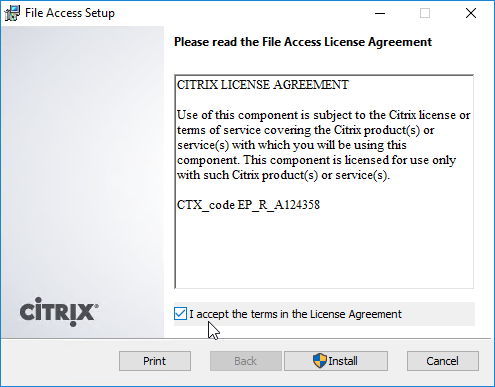Click the "Use of this component" paragraph
This screenshot has width=495, height=387.
(323, 145)
